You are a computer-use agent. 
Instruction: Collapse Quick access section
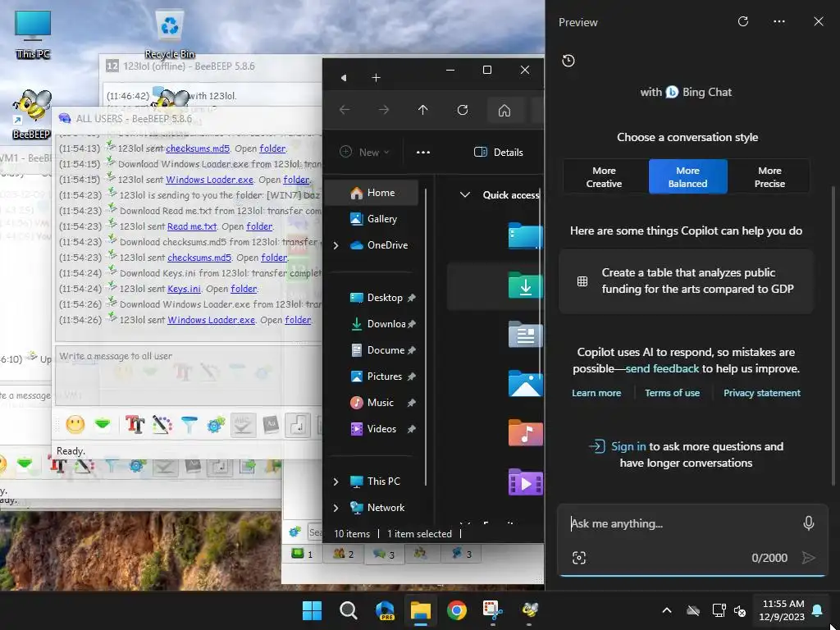pyautogui.click(x=465, y=195)
